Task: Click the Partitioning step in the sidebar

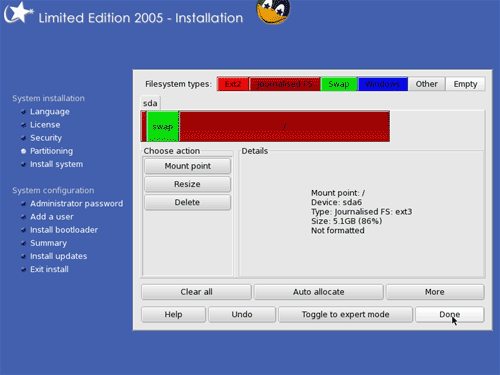Action: 51,151
